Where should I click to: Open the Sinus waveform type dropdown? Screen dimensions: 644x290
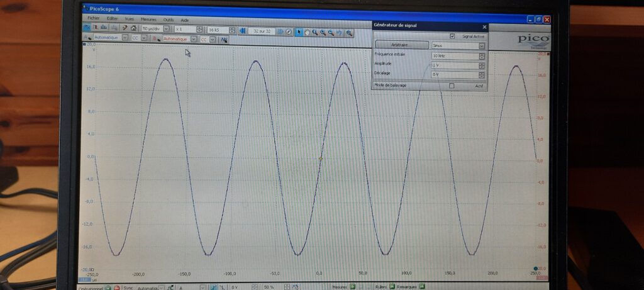click(x=482, y=46)
